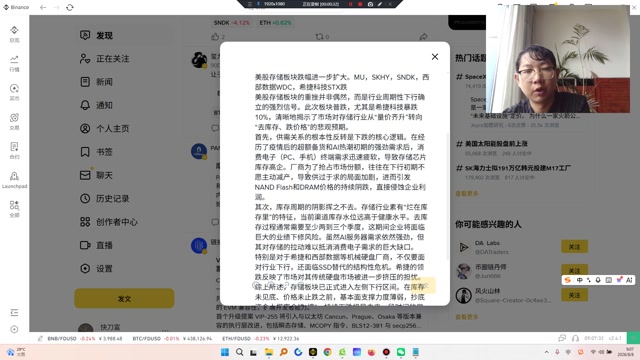Screen dimensions: 640x360
Task: Open Chrome from the taskbar
Action: pyautogui.click(x=327, y=352)
